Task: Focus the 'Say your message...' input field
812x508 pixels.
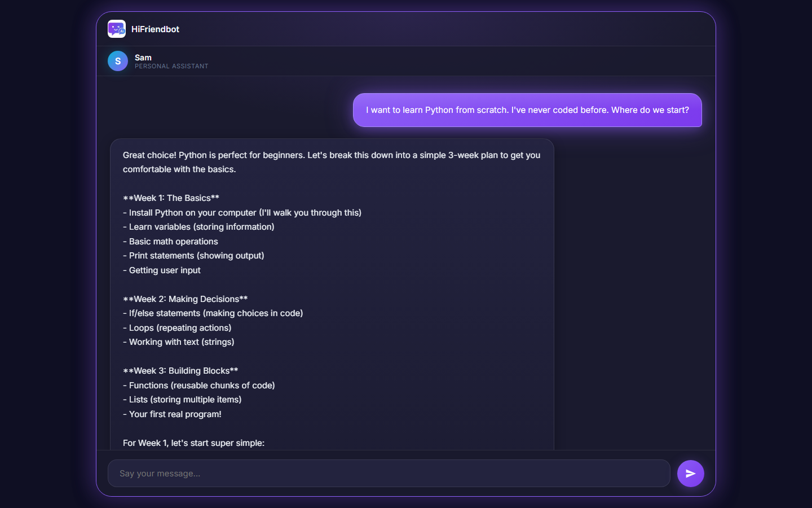Action: [x=389, y=474]
